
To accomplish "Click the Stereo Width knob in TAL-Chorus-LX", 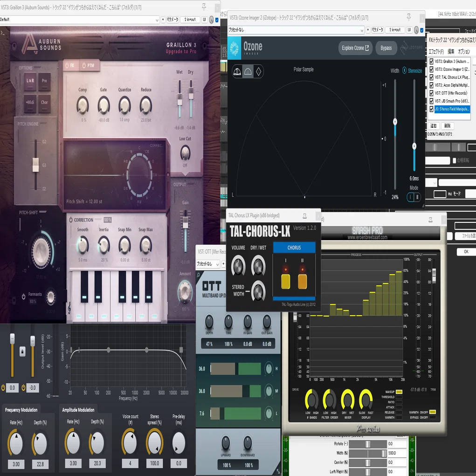I will tap(258, 291).
